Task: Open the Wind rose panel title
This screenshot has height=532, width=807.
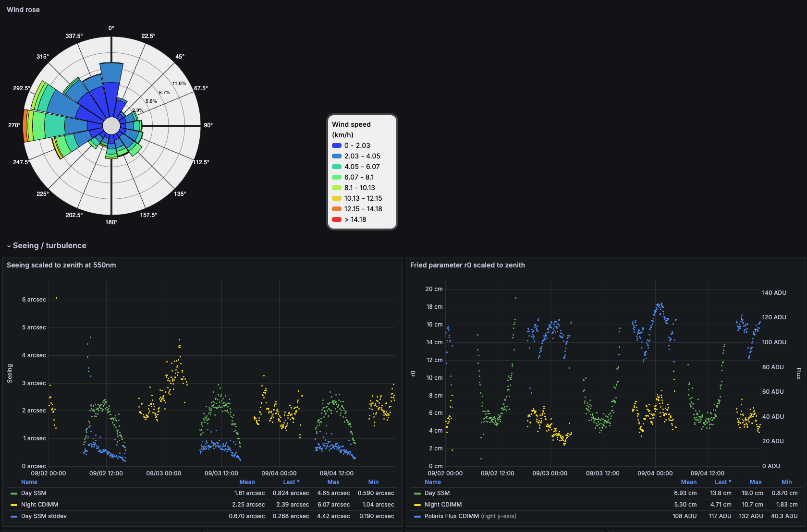Action: [x=23, y=10]
